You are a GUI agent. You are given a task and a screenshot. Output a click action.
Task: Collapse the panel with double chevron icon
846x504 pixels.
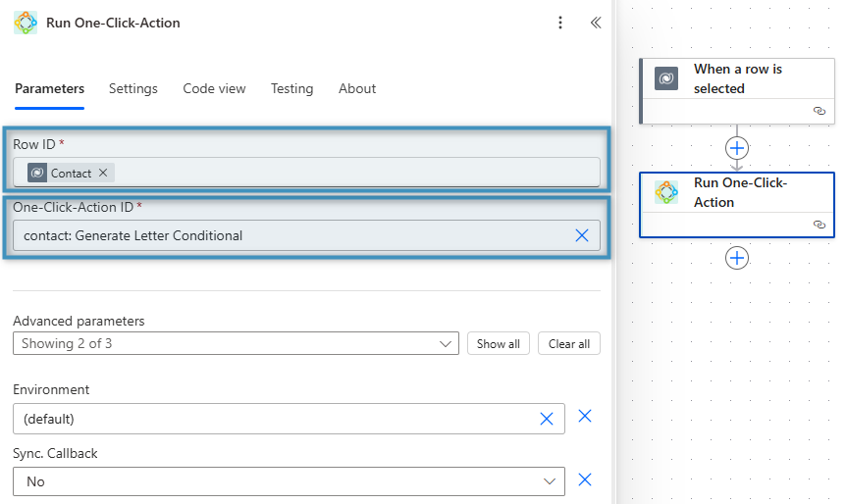595,23
